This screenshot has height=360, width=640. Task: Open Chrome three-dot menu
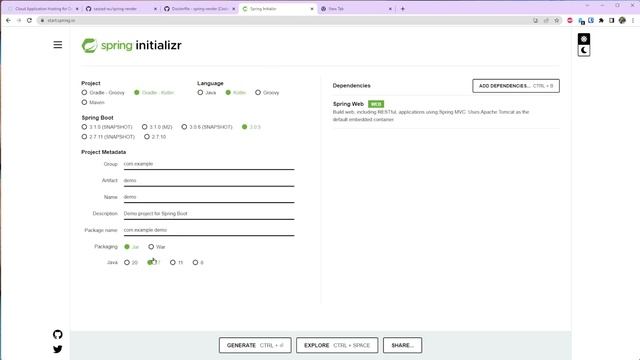[633, 20]
